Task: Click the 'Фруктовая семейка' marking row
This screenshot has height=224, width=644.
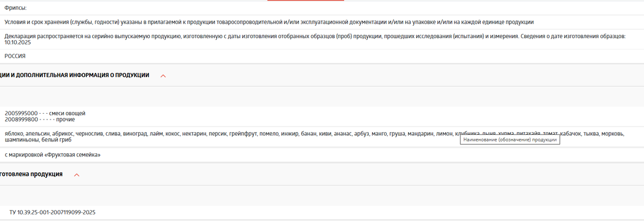Action: click(x=53, y=155)
